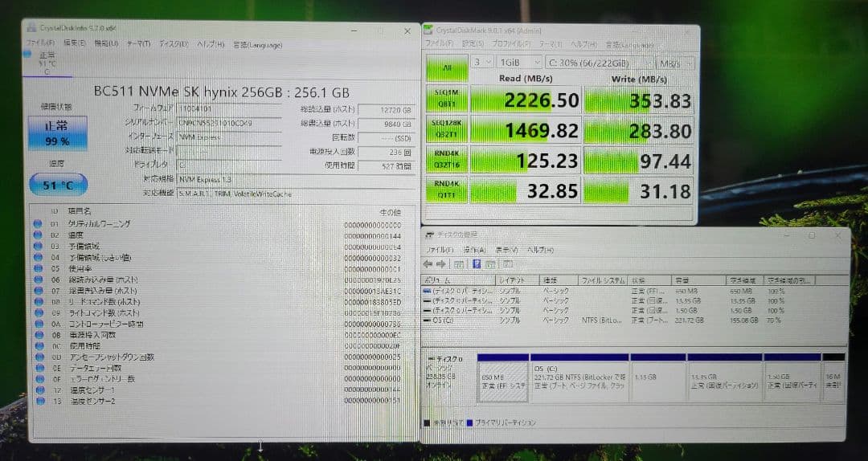Start the RND4K Q1T1 benchmark
868x461 pixels.
pos(447,190)
